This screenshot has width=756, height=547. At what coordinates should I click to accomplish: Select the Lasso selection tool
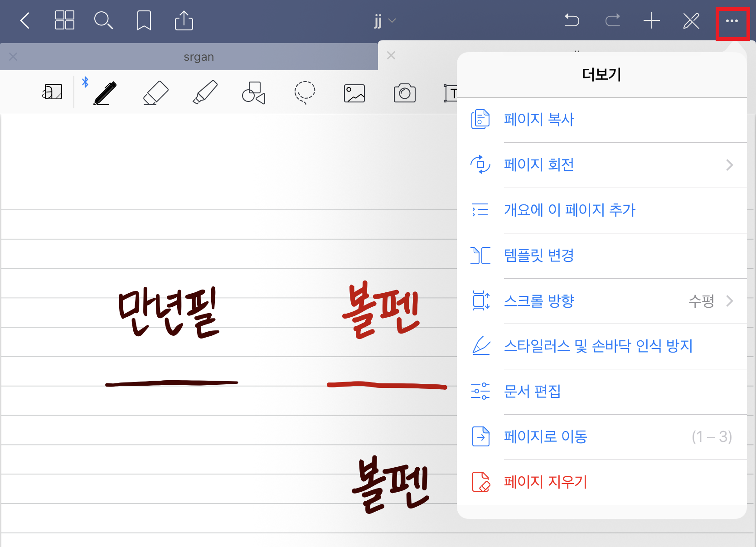point(305,93)
